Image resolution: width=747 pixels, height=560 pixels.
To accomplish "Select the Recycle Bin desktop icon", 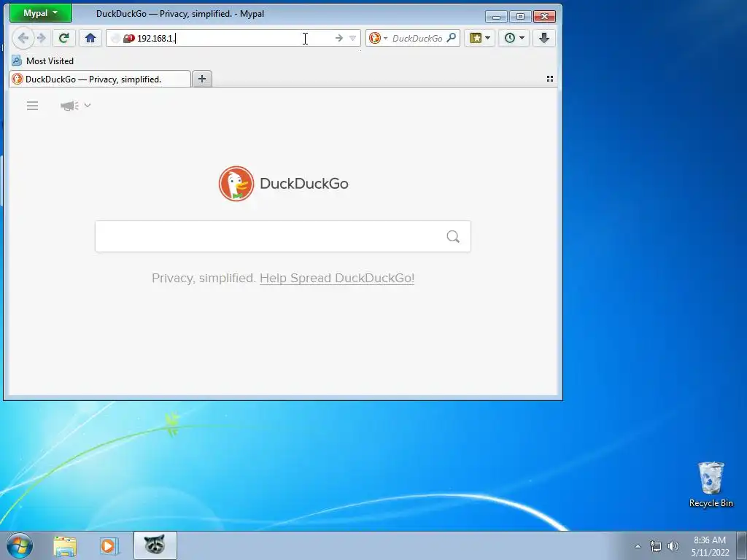I will [x=711, y=485].
